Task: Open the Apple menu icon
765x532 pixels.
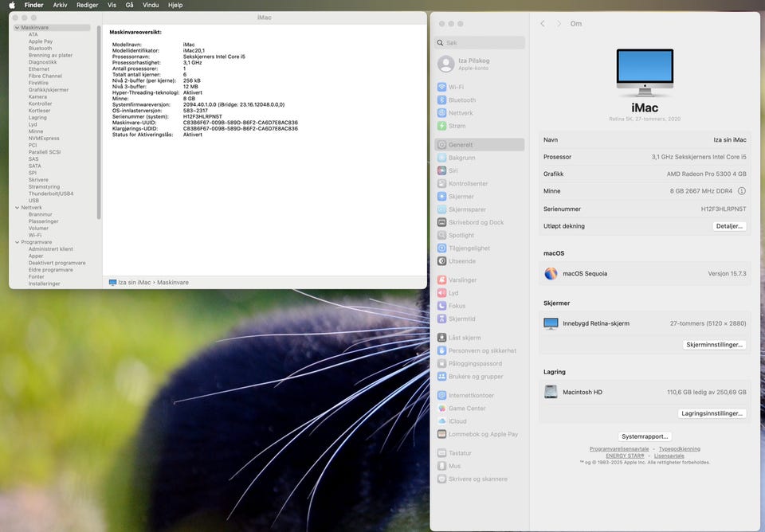Action: 12,5
